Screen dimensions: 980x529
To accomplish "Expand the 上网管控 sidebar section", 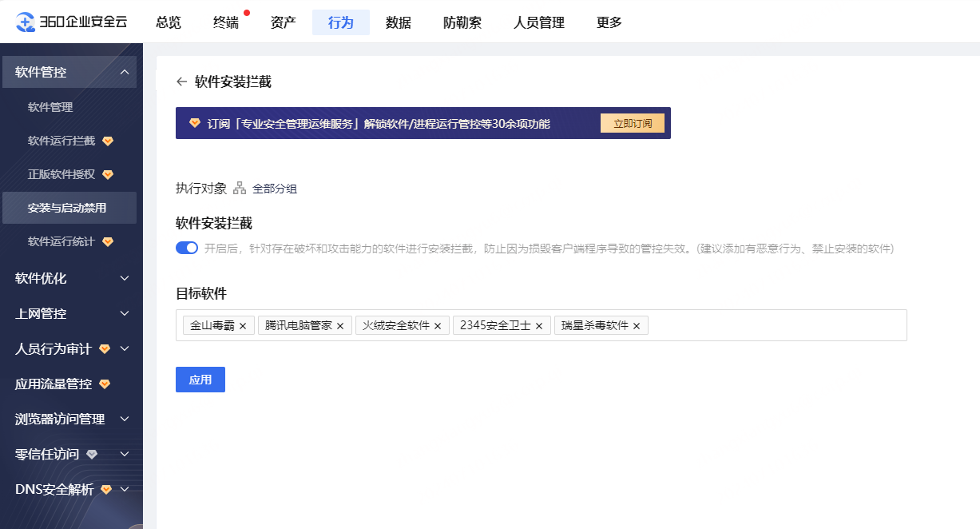I will click(x=125, y=313).
